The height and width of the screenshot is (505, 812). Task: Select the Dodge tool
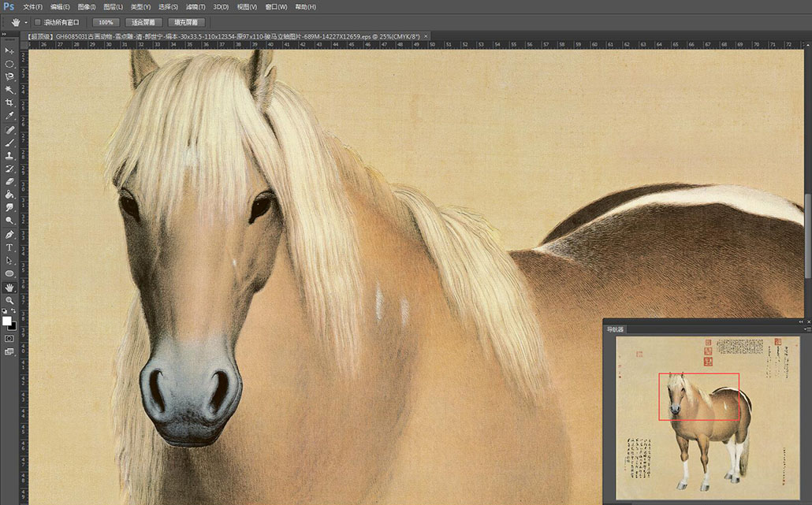click(x=9, y=221)
